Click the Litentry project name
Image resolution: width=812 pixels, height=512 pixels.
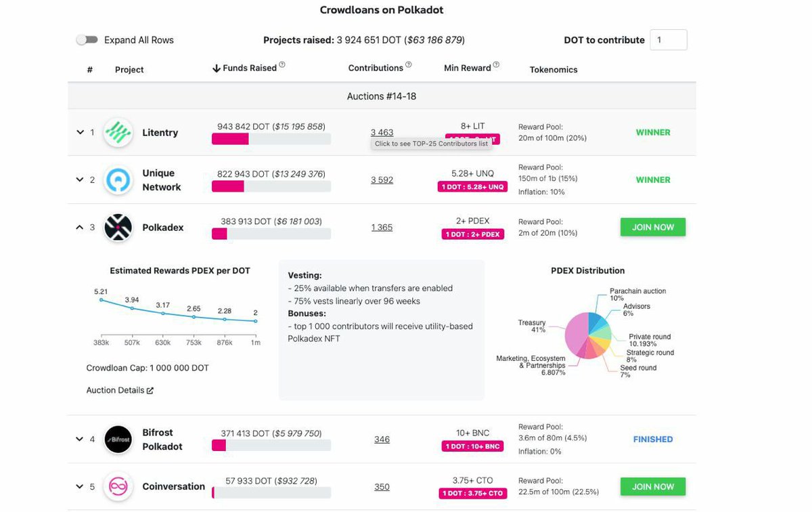point(160,132)
